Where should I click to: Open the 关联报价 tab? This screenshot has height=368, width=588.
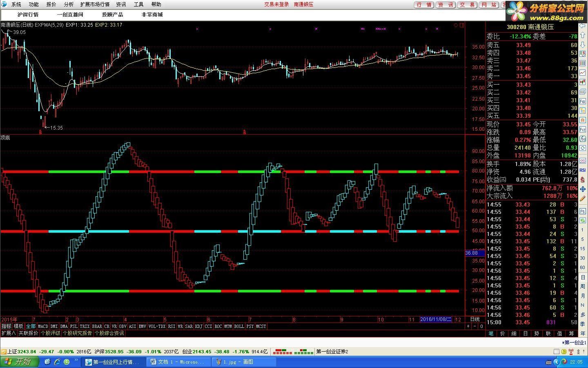point(28,333)
